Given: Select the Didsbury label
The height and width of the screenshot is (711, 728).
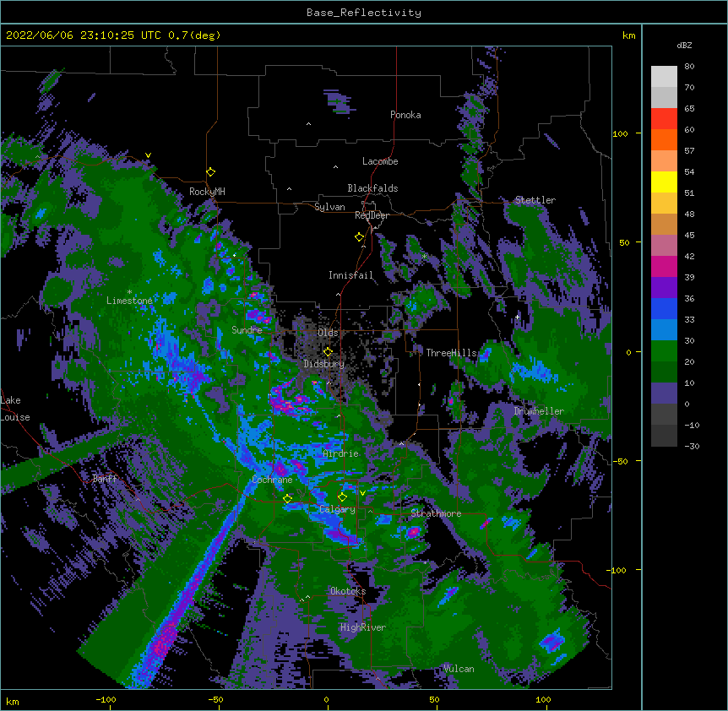Looking at the screenshot, I should pyautogui.click(x=323, y=364).
